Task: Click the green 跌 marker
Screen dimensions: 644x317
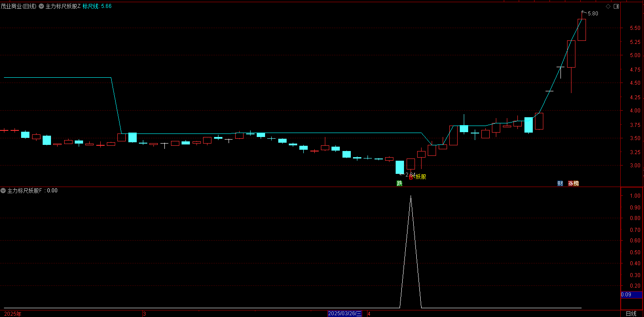Action: (x=399, y=184)
